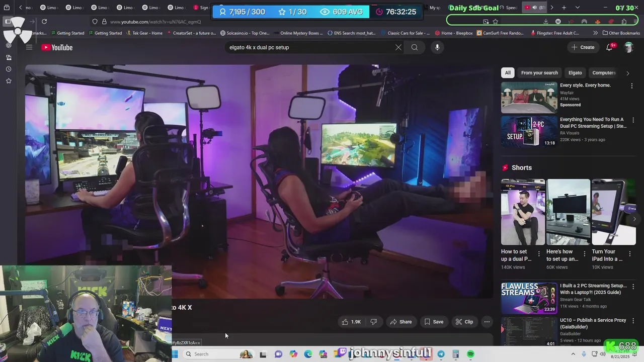Select the From your search chip
Viewport: 644px width, 362px height.
pos(539,73)
